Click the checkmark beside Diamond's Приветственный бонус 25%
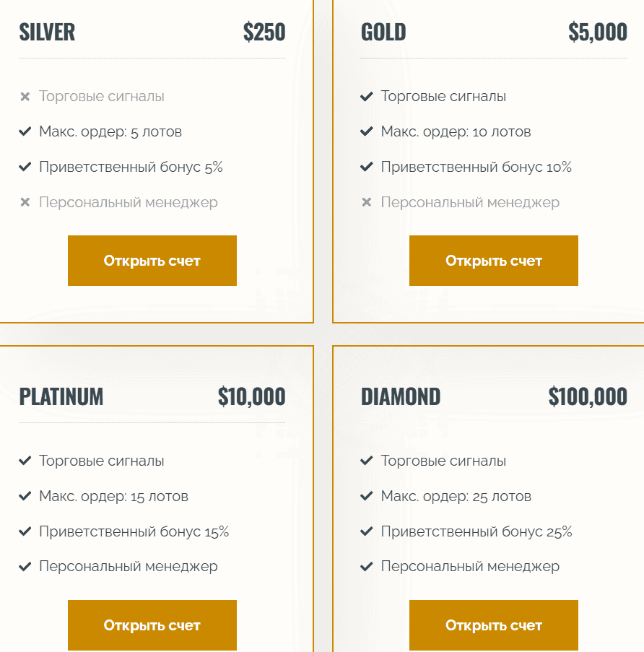Viewport: 644px width, 652px height. [367, 531]
